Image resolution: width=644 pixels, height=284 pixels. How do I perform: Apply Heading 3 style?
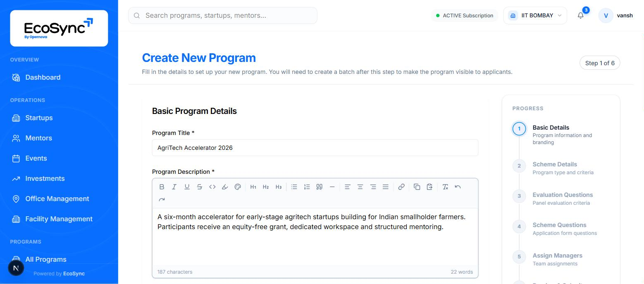tap(279, 187)
